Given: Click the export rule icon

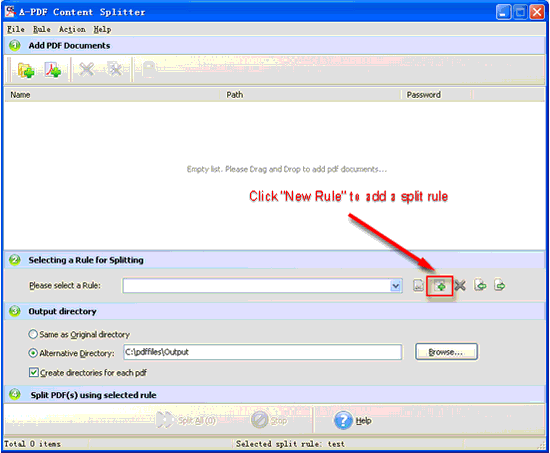Looking at the screenshot, I should pos(499,285).
